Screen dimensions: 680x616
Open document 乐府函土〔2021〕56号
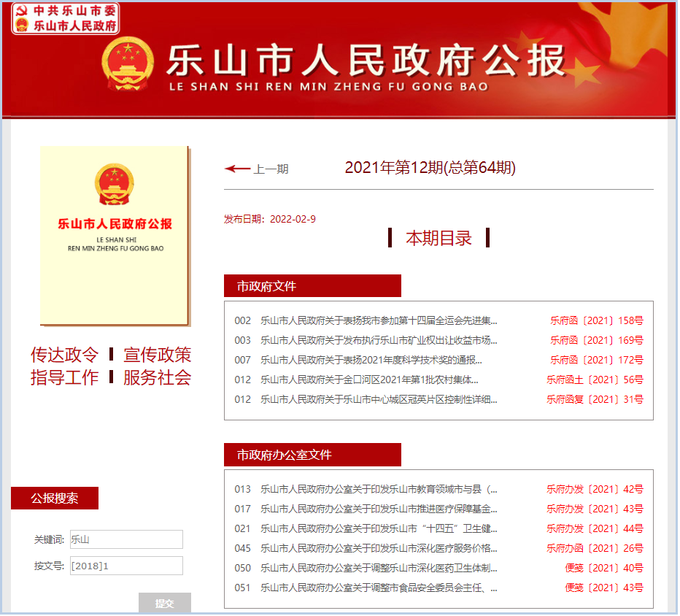pyautogui.click(x=595, y=380)
